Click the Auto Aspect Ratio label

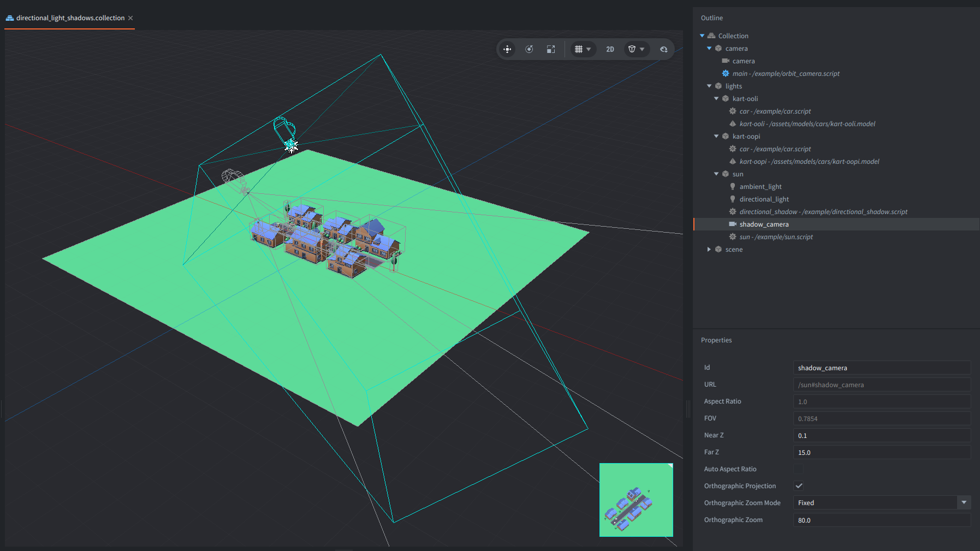tap(730, 469)
